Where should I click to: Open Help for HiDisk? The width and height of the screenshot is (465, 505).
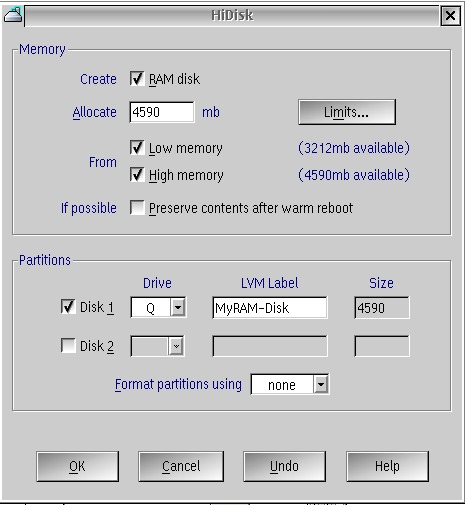pyautogui.click(x=387, y=466)
